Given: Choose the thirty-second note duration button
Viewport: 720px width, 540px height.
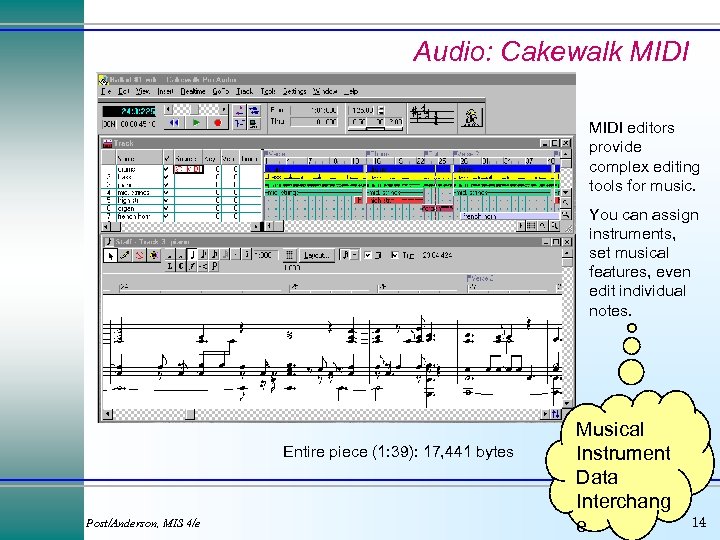Looking at the screenshot, I should [x=225, y=255].
